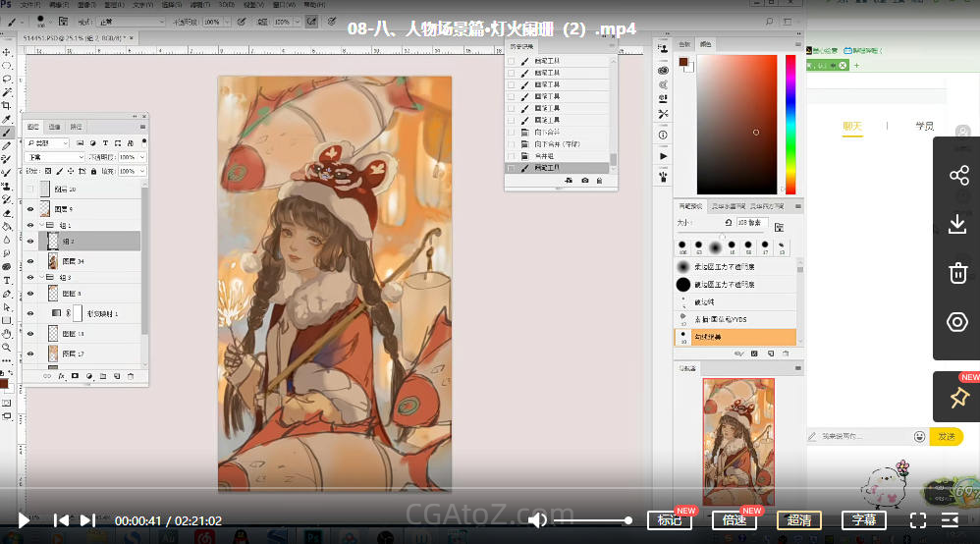The width and height of the screenshot is (980, 544).
Task: Toggle visibility of layer 图层 9
Action: click(x=30, y=209)
